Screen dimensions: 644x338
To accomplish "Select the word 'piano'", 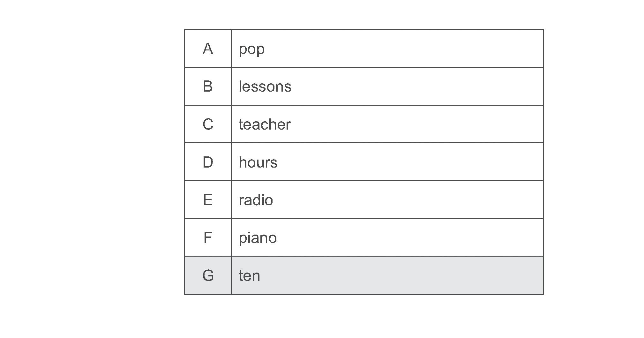I will pos(258,238).
